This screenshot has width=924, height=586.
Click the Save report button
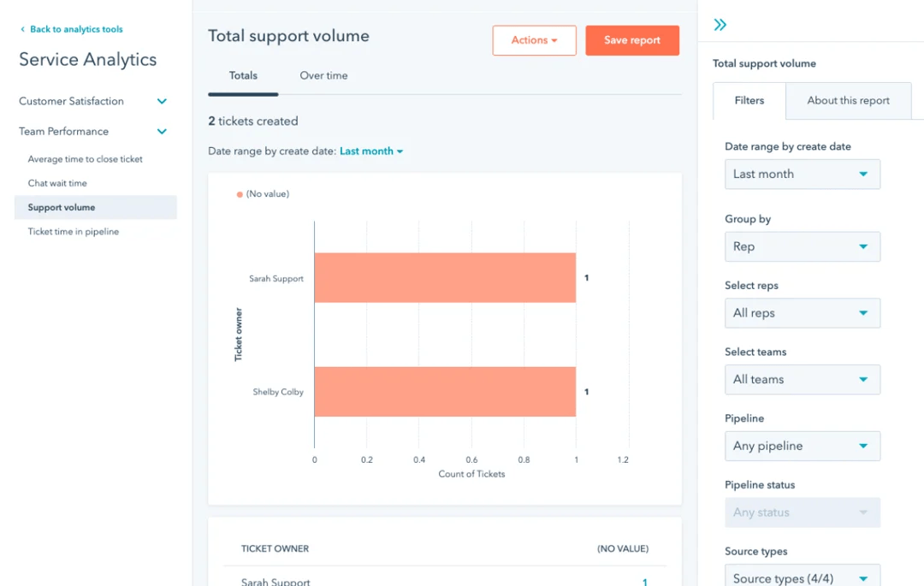[632, 39]
